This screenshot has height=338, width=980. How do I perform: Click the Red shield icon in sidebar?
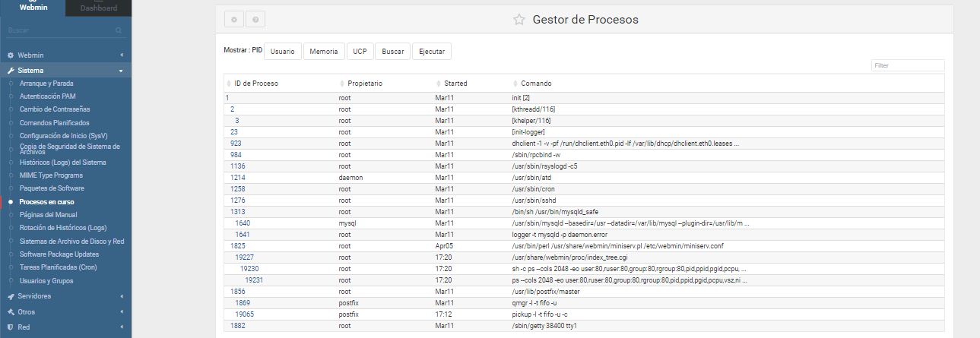pyautogui.click(x=11, y=327)
